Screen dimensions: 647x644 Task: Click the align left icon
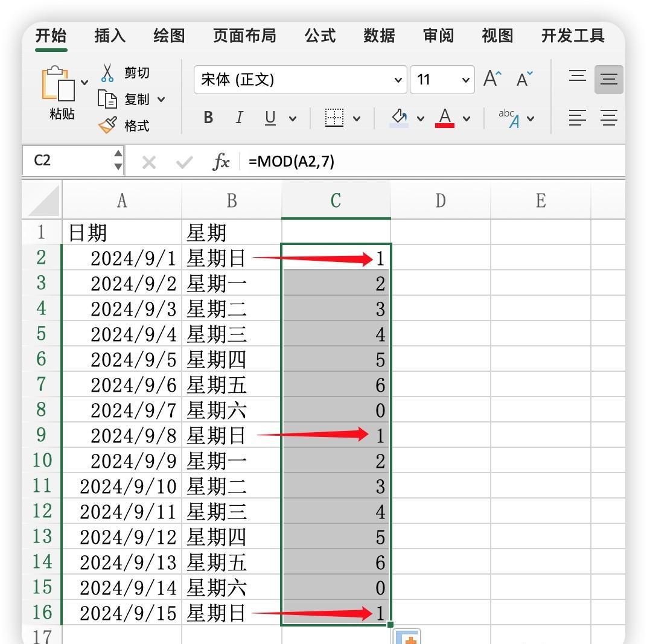[x=577, y=118]
